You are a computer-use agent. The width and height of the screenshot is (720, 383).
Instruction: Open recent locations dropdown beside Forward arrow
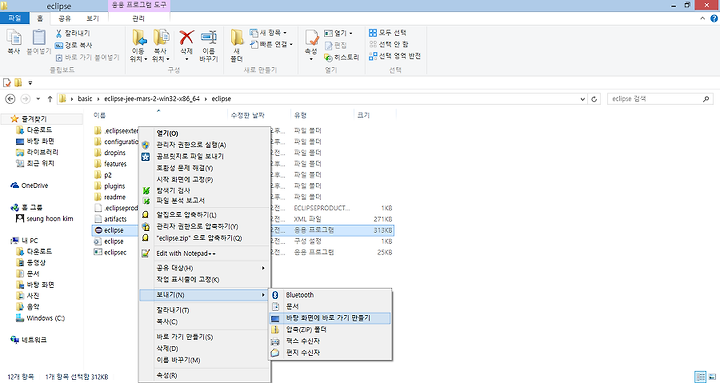tap(38, 99)
